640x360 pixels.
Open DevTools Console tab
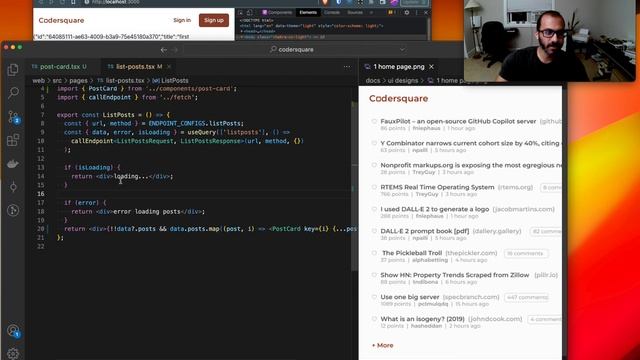332,13
